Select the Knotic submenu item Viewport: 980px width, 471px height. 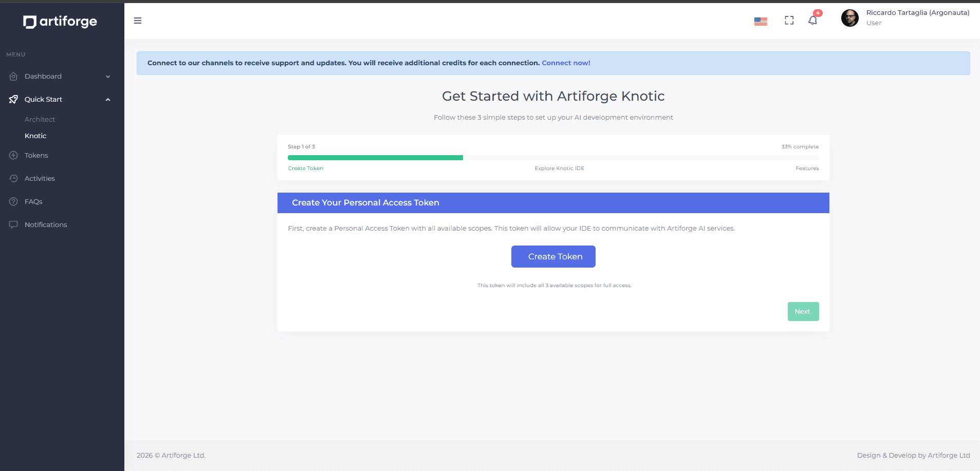click(x=35, y=136)
